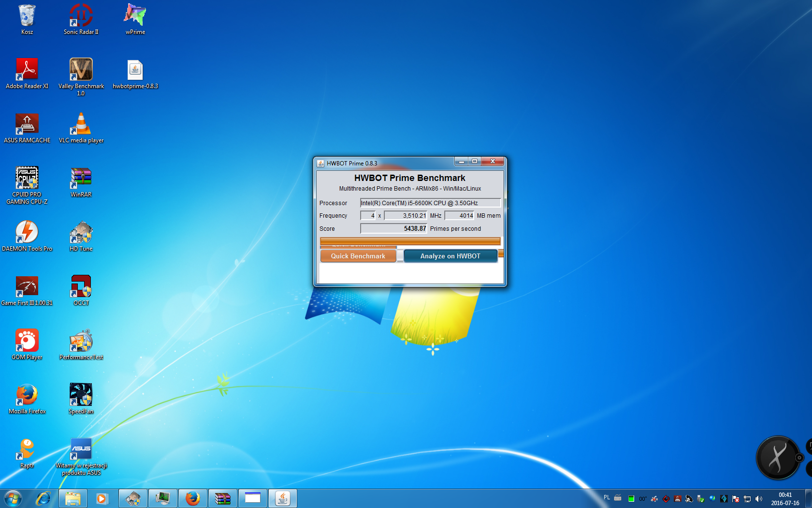
Task: Click the Score field showing 5438.87
Action: [x=393, y=228]
